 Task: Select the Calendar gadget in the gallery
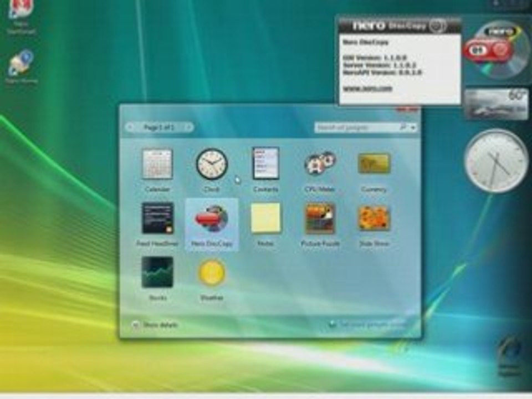pyautogui.click(x=157, y=164)
